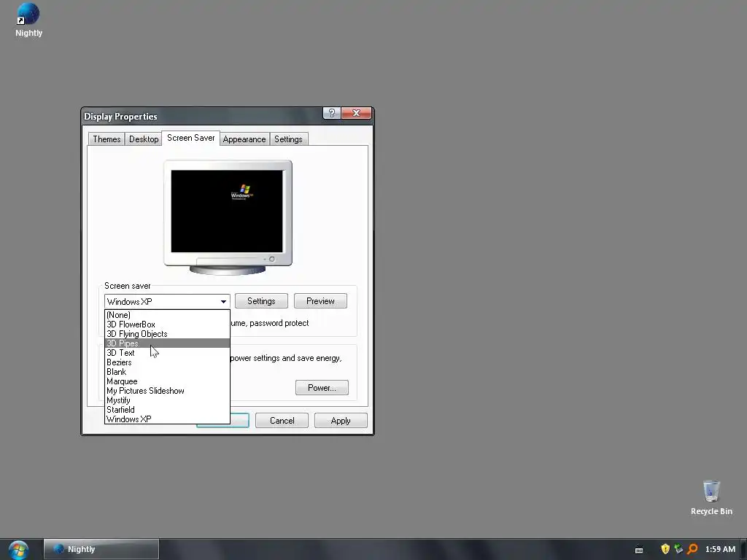Click the yellow security shield tray icon
Screen dimensions: 747x560
[665, 549]
